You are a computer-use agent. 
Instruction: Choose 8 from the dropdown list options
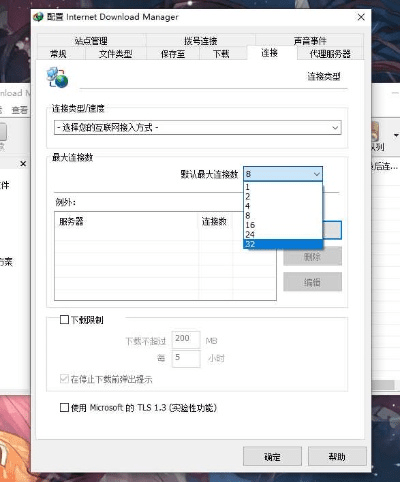coord(283,216)
